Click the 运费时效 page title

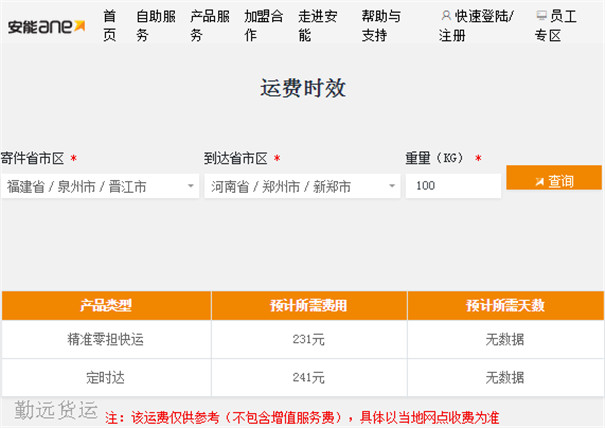point(303,88)
